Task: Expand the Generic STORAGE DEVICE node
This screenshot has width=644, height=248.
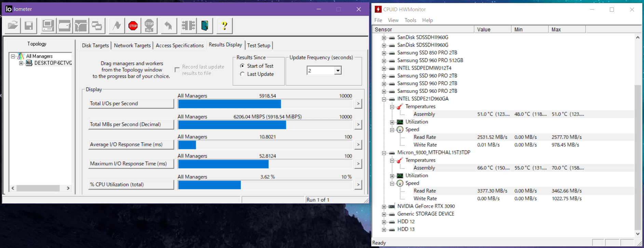Action: click(x=384, y=214)
